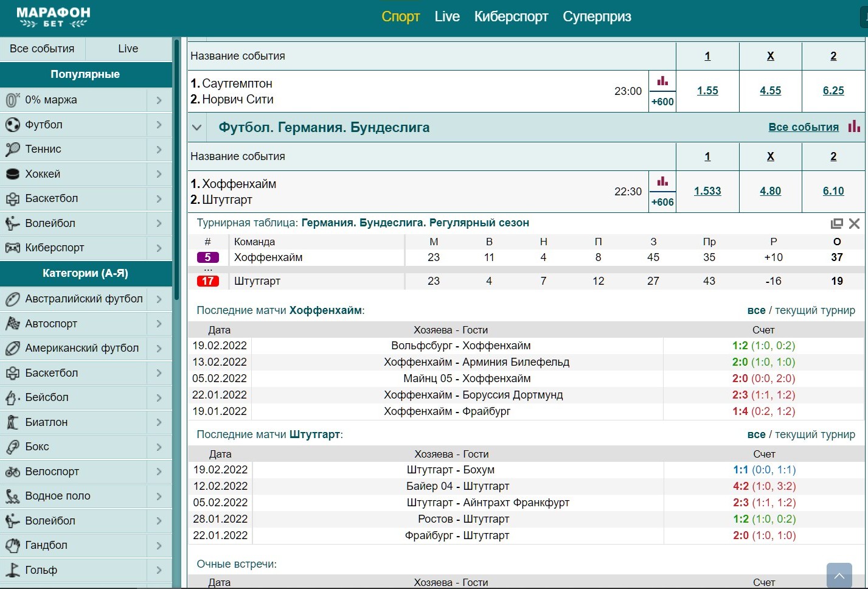This screenshot has width=868, height=589.
Task: Select the Бокс glove icon
Action: point(12,447)
